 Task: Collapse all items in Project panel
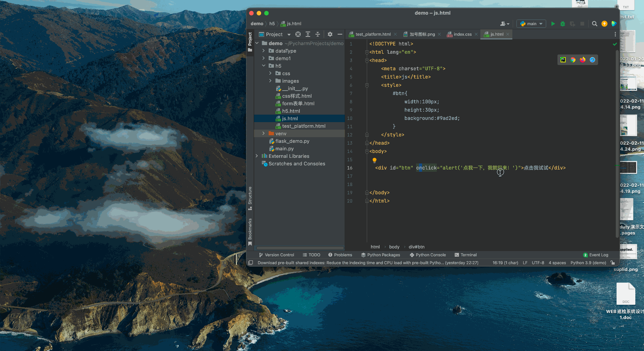click(x=317, y=34)
